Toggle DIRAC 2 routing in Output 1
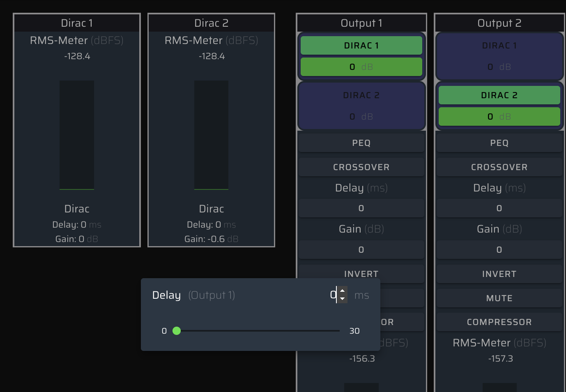This screenshot has height=392, width=566. 361,95
